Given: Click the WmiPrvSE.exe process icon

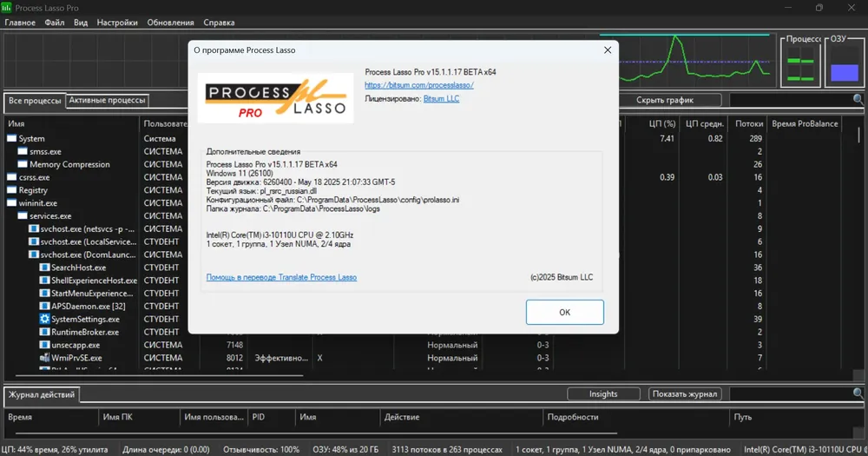Looking at the screenshot, I should click(x=44, y=357).
